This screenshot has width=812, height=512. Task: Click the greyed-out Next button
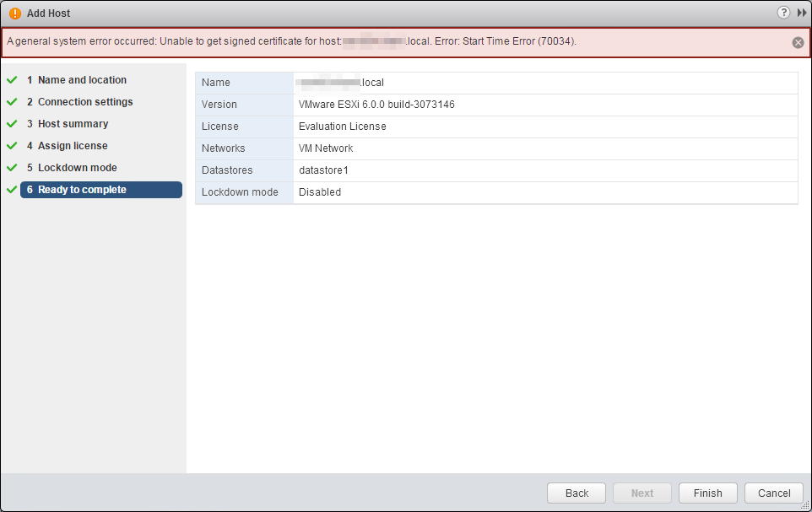(642, 493)
